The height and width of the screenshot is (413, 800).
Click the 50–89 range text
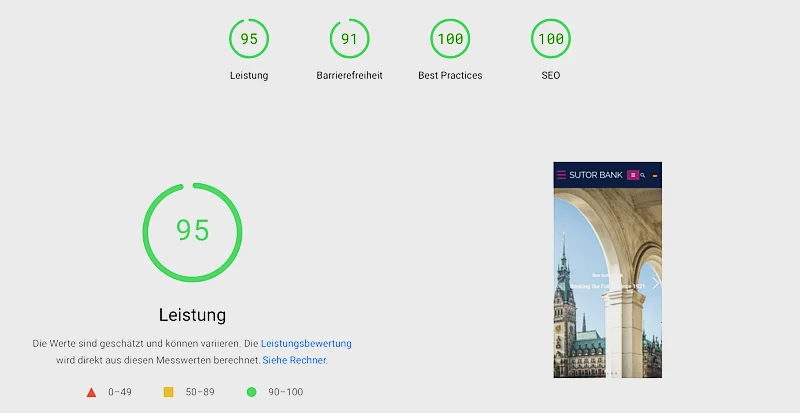click(200, 392)
